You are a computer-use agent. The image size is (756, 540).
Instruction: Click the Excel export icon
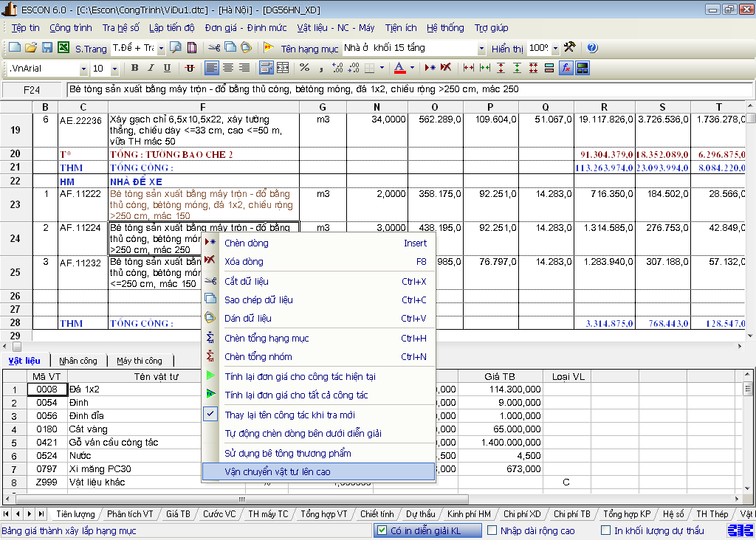pos(63,48)
